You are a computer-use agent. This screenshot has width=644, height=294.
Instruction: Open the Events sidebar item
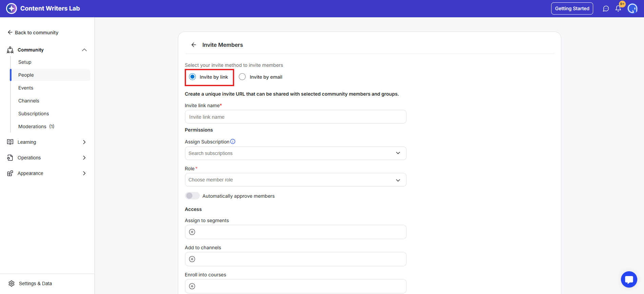pos(26,88)
